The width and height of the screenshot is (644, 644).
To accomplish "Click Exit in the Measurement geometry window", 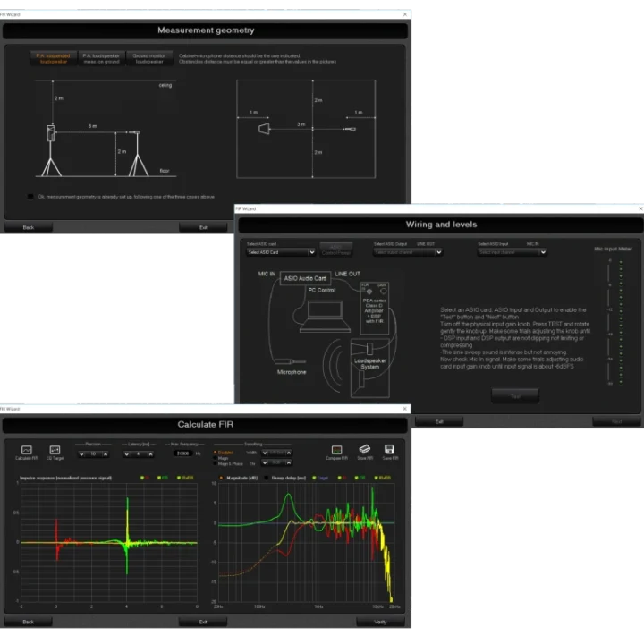I will click(x=203, y=227).
